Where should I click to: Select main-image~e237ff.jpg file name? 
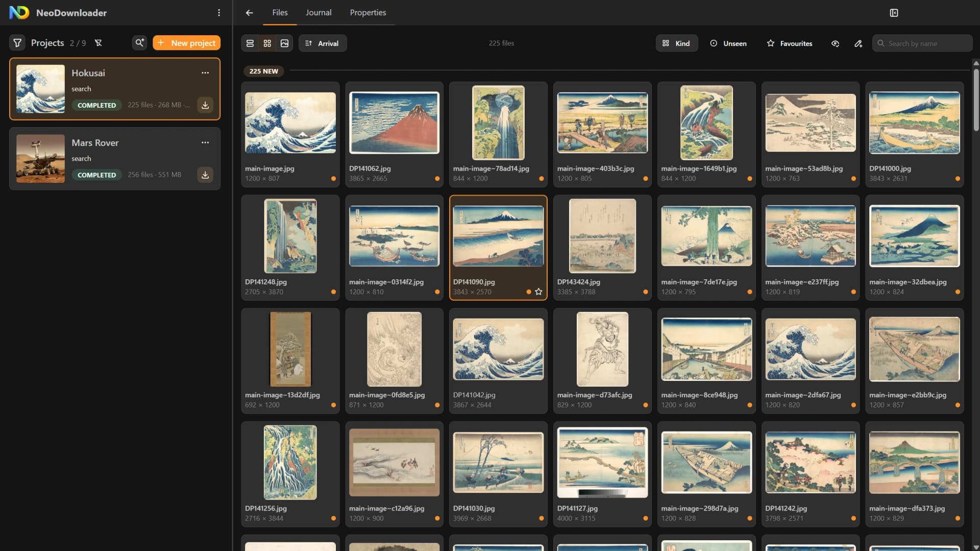(x=802, y=282)
